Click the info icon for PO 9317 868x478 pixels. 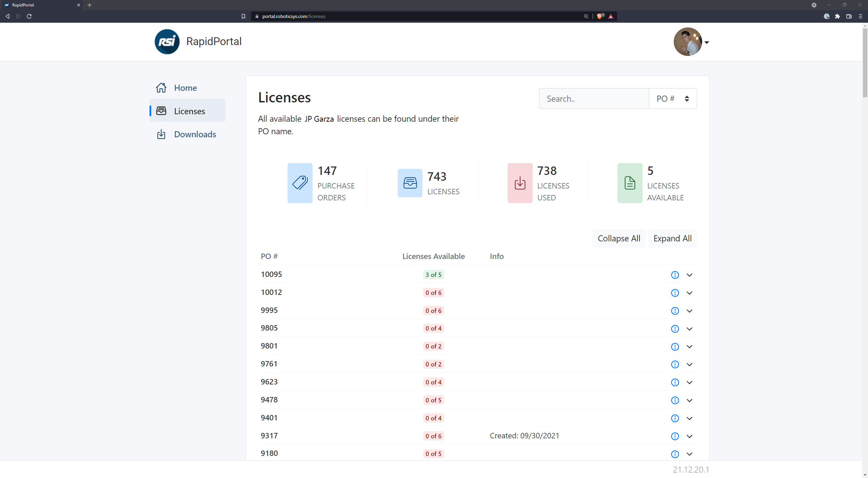click(x=675, y=436)
